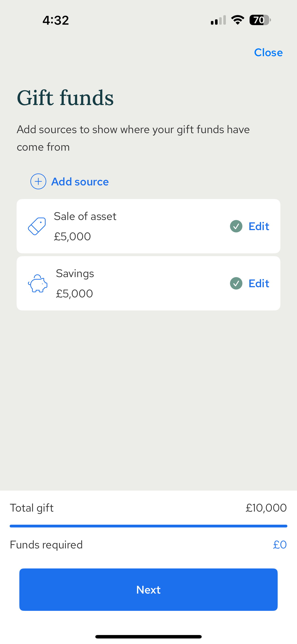Viewport: 297px width, 644px height.
Task: Tap the Add source text link
Action: (80, 182)
